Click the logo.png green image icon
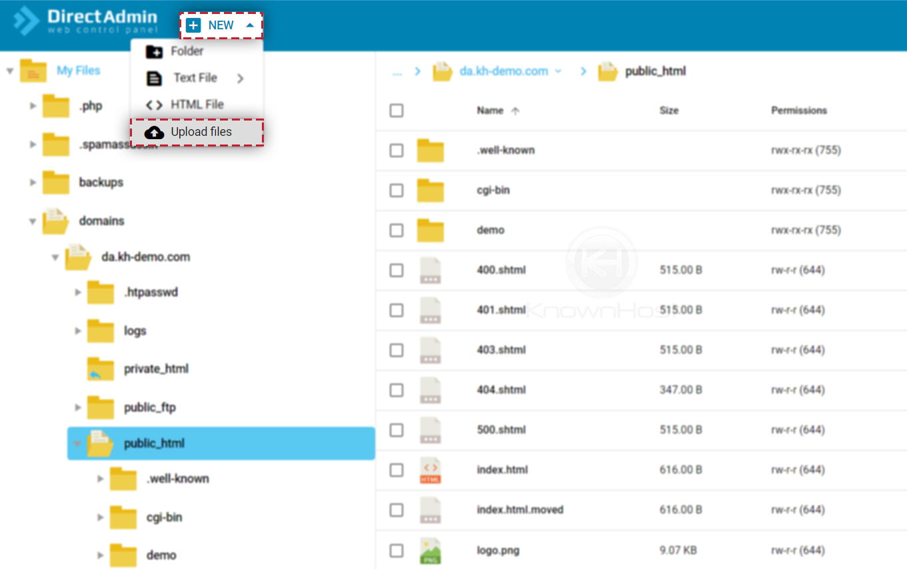The image size is (907, 588). pyautogui.click(x=430, y=550)
